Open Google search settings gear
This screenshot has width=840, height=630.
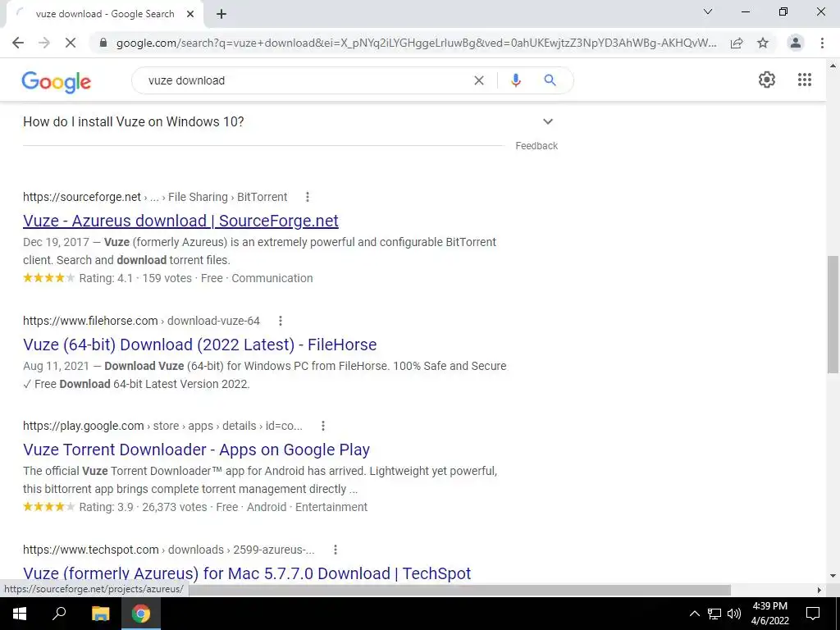(x=767, y=80)
